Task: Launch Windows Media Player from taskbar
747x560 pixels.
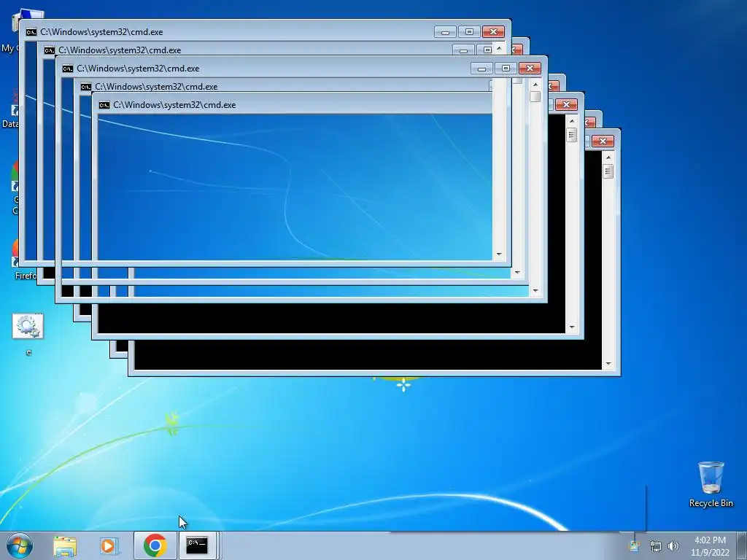Action: click(109, 546)
